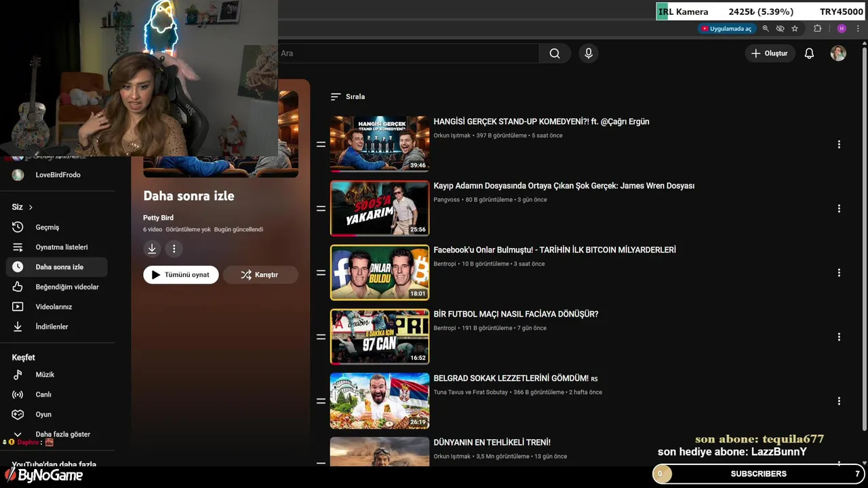868x488 pixels.
Task: Open Beğendiğim videolar in sidebar
Action: tap(56, 287)
